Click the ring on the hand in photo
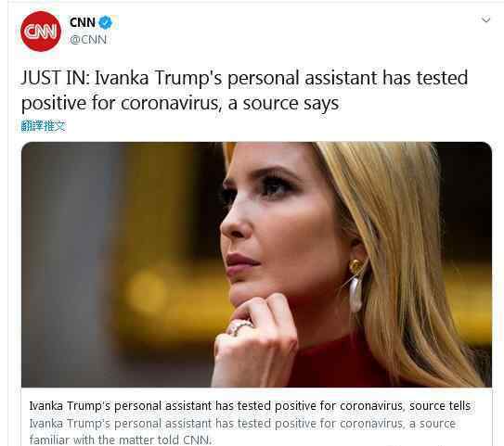The height and width of the screenshot is (446, 504). [x=239, y=328]
